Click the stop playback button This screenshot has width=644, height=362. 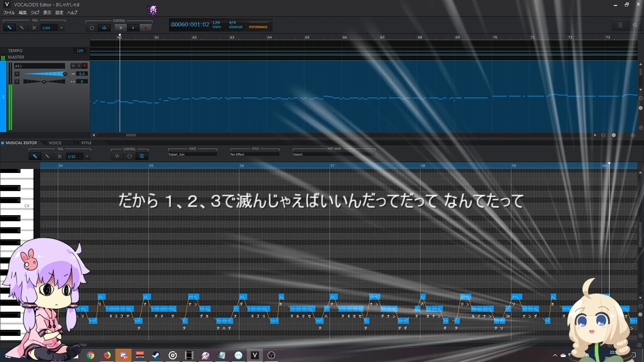click(x=120, y=28)
